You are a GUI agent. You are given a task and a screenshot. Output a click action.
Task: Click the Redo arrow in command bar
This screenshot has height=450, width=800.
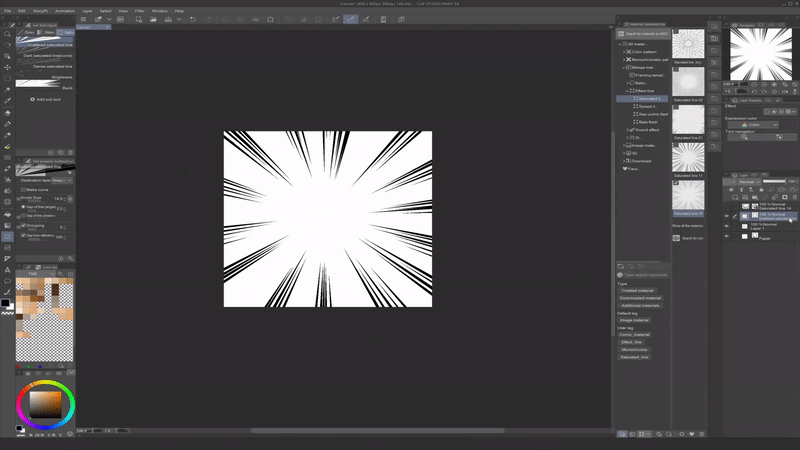tap(208, 19)
